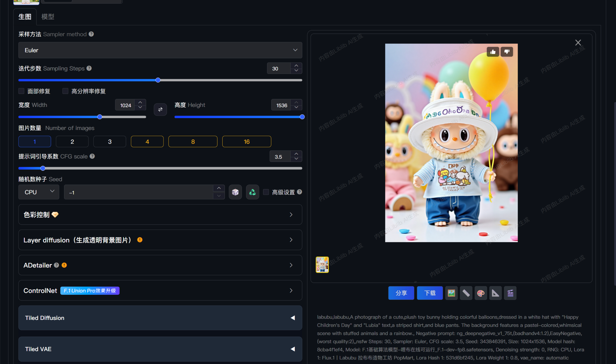Switch to the 生图 tab
616x364 pixels.
pyautogui.click(x=25, y=17)
